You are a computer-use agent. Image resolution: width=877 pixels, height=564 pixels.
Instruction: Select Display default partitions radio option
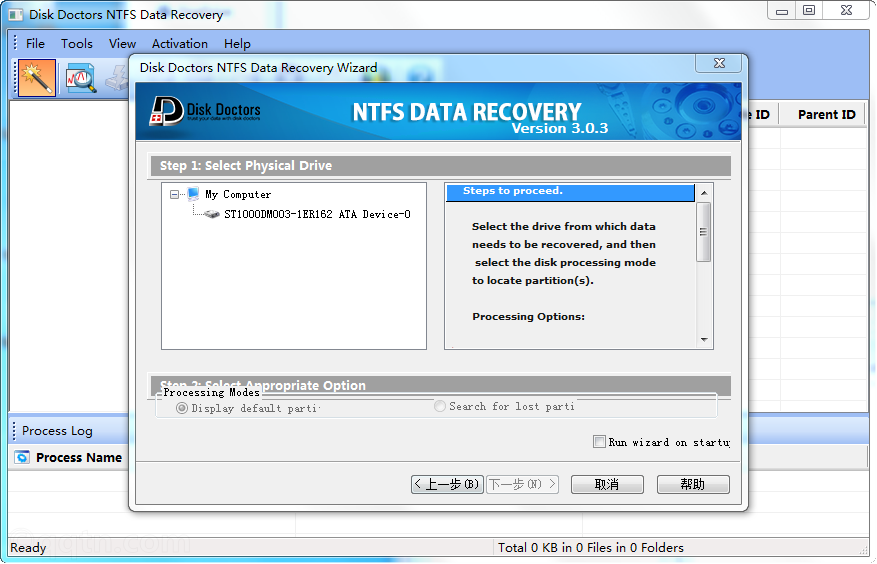click(182, 408)
